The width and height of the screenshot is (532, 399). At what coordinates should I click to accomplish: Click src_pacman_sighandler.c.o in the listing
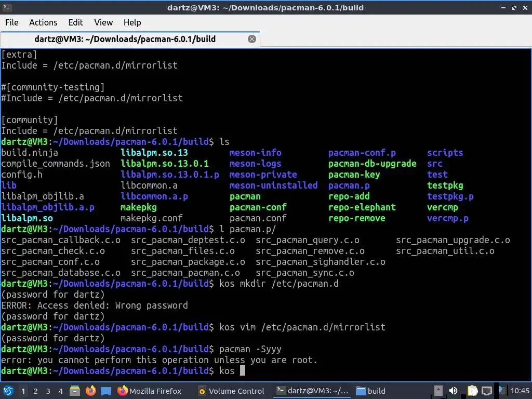tap(321, 262)
